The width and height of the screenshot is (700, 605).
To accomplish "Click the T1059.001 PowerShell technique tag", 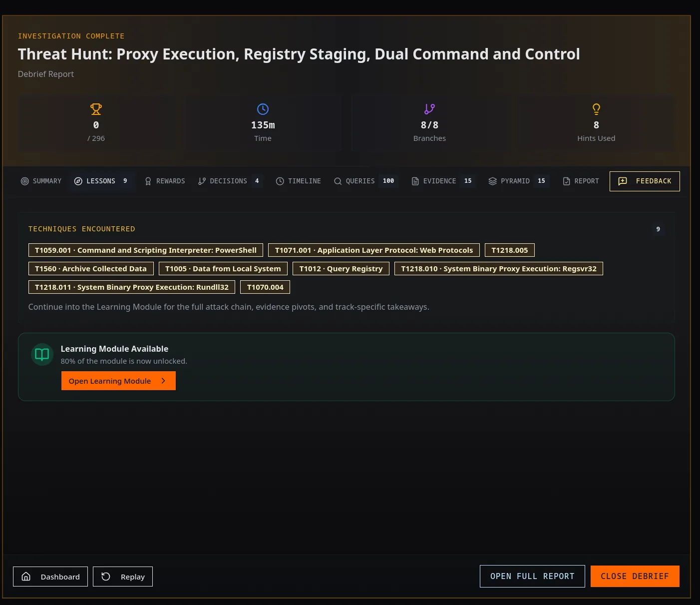I will [x=146, y=250].
